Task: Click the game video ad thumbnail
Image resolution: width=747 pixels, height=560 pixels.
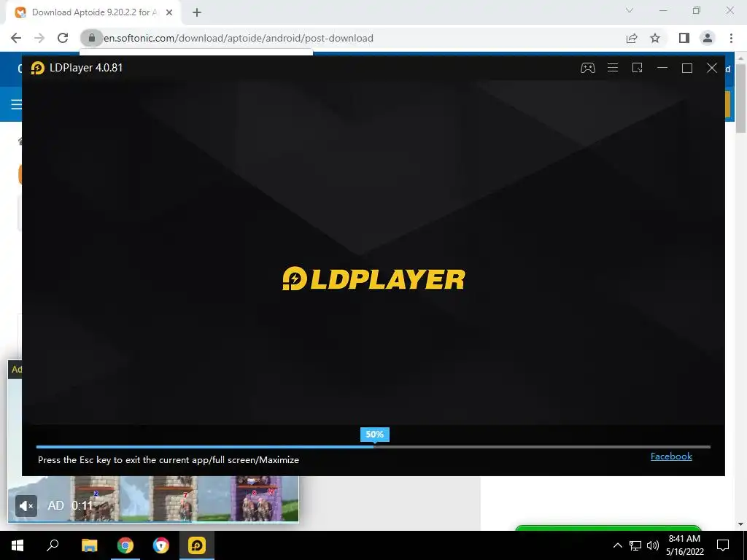Action: (153, 499)
